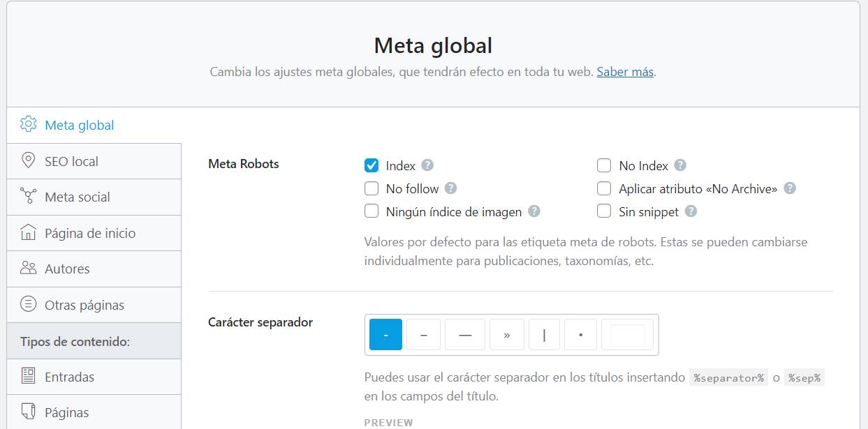Click the share icon next to Meta social

point(27,197)
